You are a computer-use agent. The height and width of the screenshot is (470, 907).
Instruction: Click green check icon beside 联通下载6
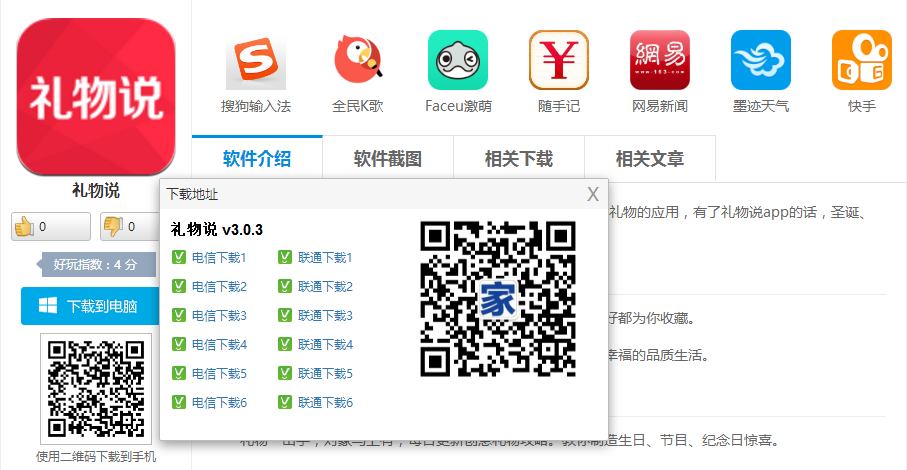[285, 402]
